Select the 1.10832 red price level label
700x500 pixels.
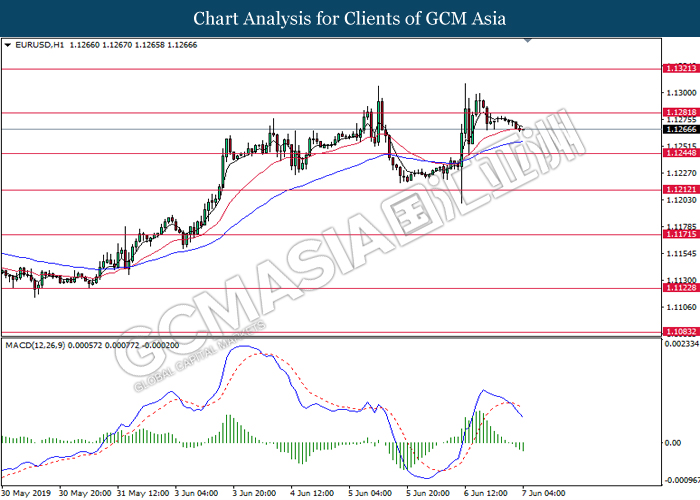(681, 332)
